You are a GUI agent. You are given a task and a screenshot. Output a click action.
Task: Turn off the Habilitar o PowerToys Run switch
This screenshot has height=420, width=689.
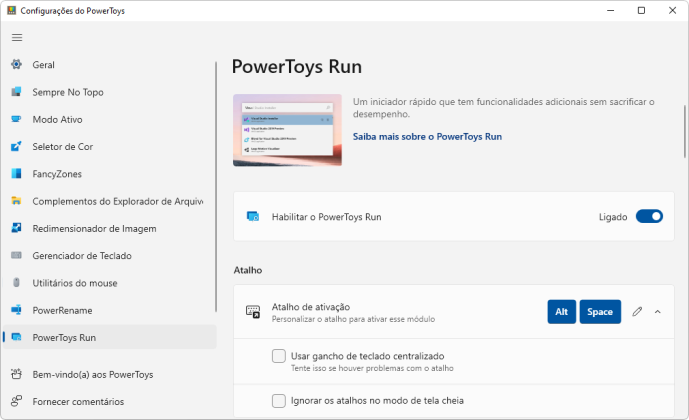[649, 217]
